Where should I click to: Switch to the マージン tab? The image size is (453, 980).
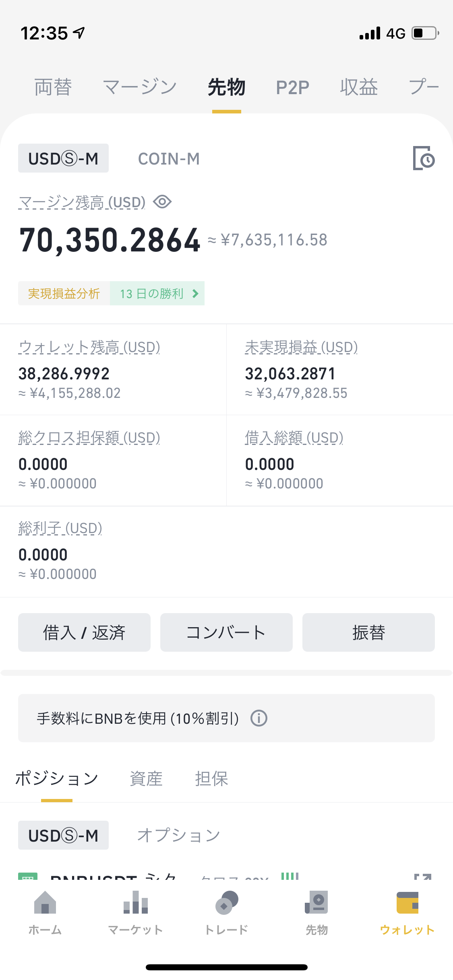pos(140,87)
